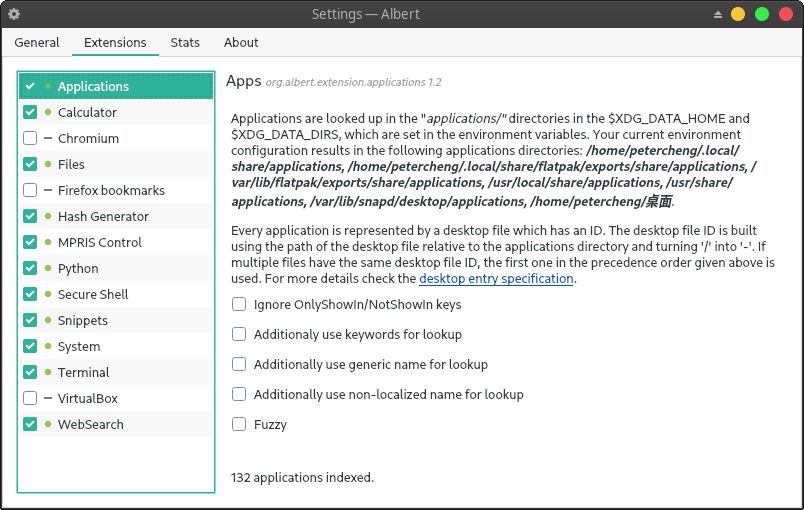Open the Stats tab
Viewport: 804px width, 510px height.
185,43
